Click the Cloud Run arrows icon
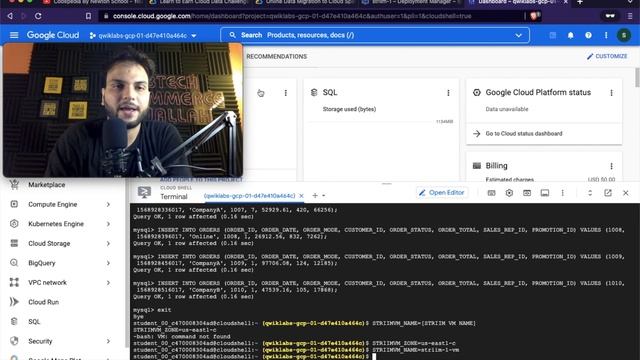 pyautogui.click(x=14, y=302)
